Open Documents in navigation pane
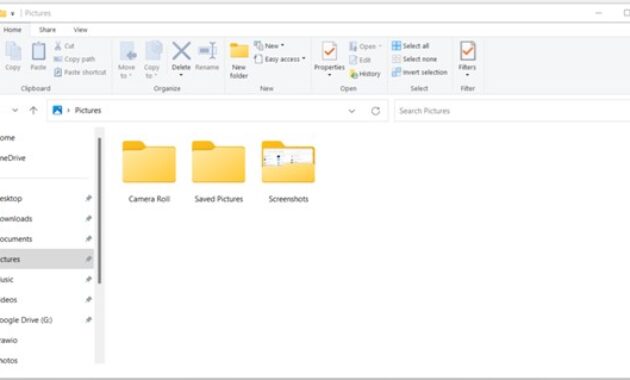The width and height of the screenshot is (630, 380). (16, 239)
